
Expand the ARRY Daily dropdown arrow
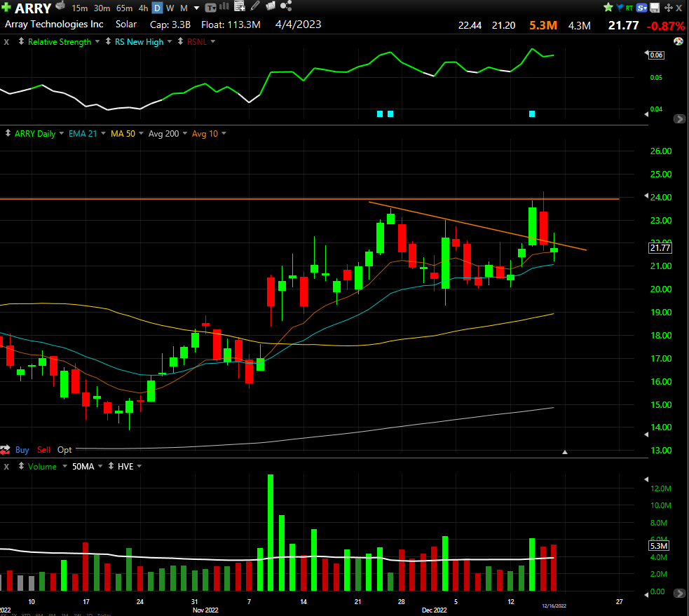[62, 133]
